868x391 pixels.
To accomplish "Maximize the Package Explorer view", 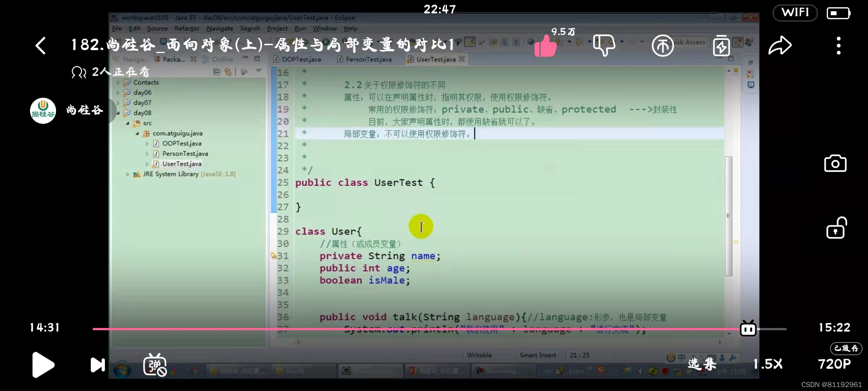I will [257, 58].
